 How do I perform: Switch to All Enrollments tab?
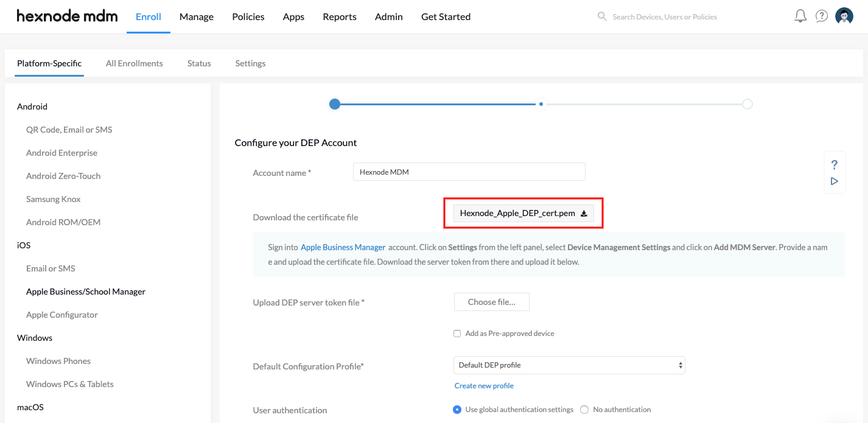(135, 63)
